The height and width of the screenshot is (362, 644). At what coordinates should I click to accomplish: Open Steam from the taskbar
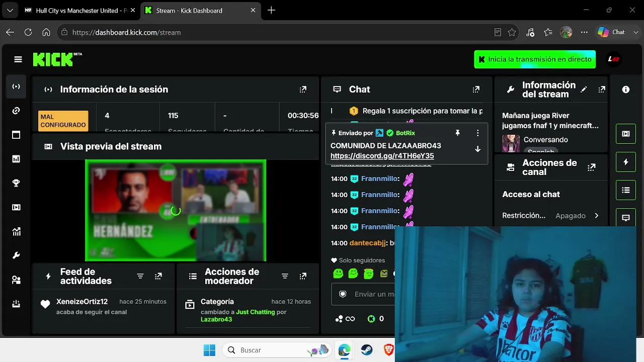pyautogui.click(x=367, y=350)
